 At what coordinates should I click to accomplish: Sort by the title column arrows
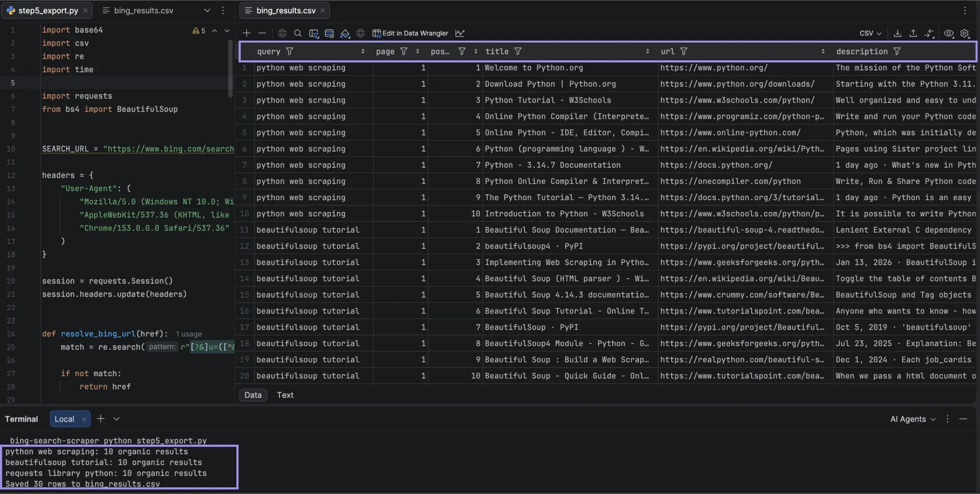(x=647, y=51)
